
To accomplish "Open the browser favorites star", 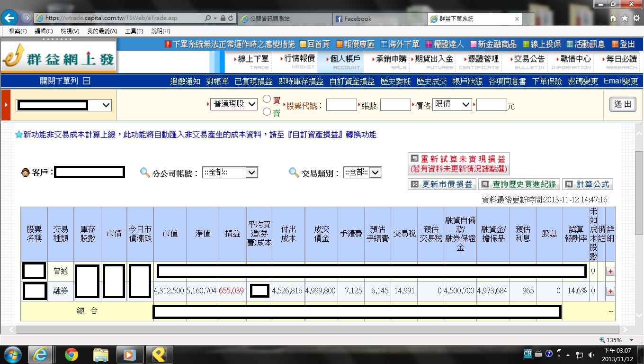I will coord(625,18).
